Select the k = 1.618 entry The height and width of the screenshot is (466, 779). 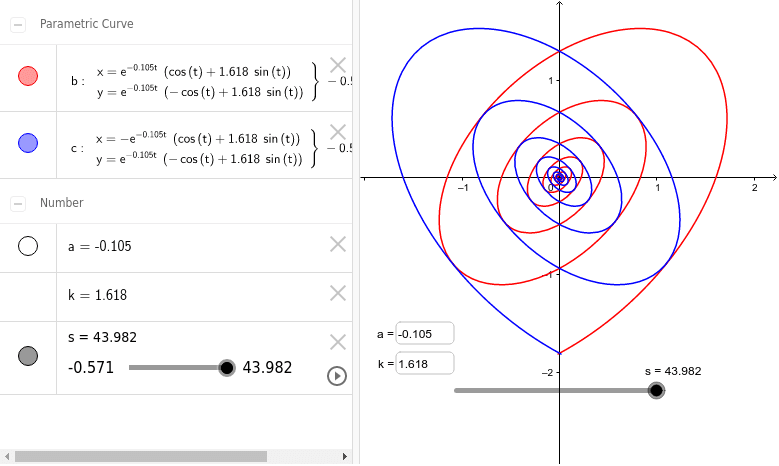(97, 295)
